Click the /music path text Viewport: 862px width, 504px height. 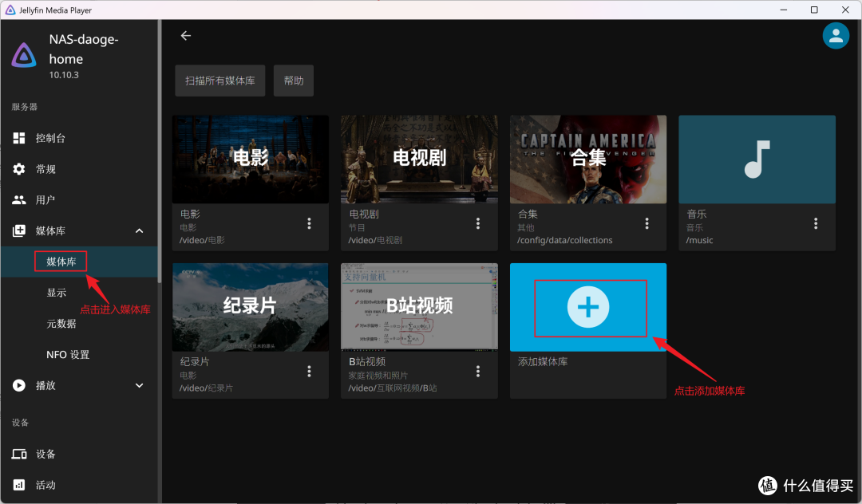tap(699, 241)
